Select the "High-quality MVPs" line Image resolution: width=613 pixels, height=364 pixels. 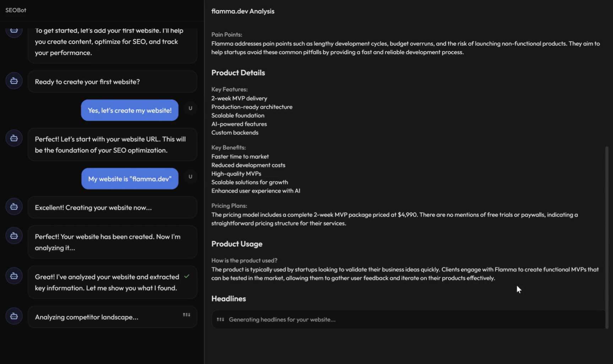[x=236, y=173]
